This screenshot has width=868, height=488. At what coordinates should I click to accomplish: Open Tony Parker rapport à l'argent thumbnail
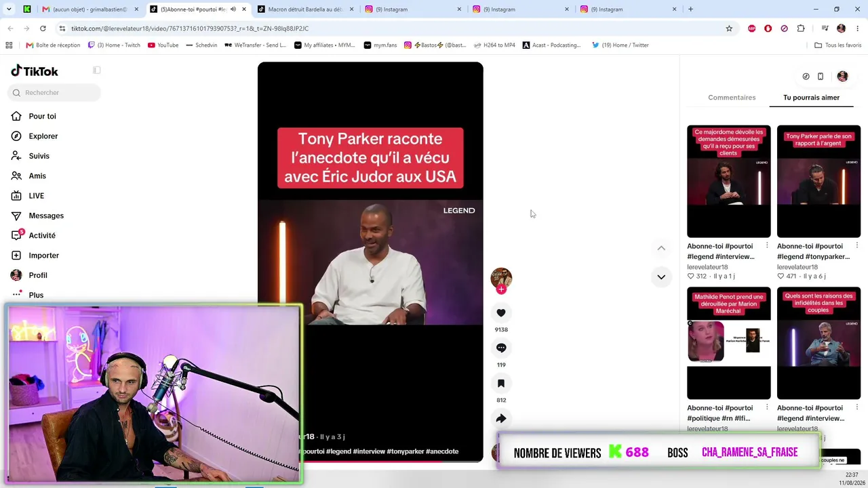point(818,181)
